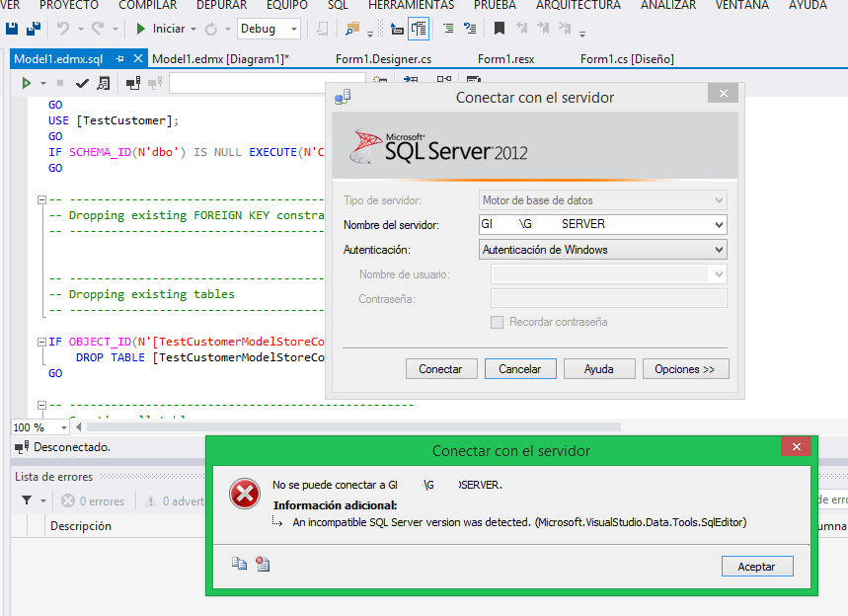Viewport: 848px width, 616px height.
Task: Open the find in files folder icon
Action: (352, 29)
